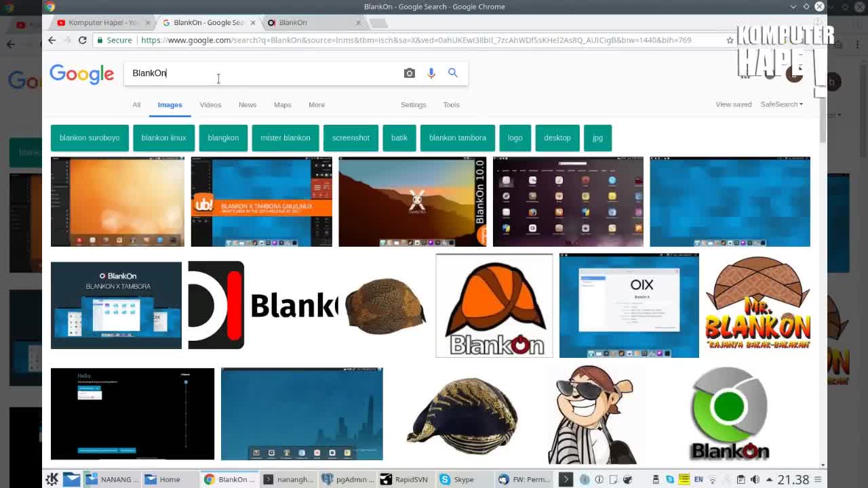Screen dimensions: 868x488
Task: Select the screenshot suggestion chip
Action: click(x=351, y=138)
